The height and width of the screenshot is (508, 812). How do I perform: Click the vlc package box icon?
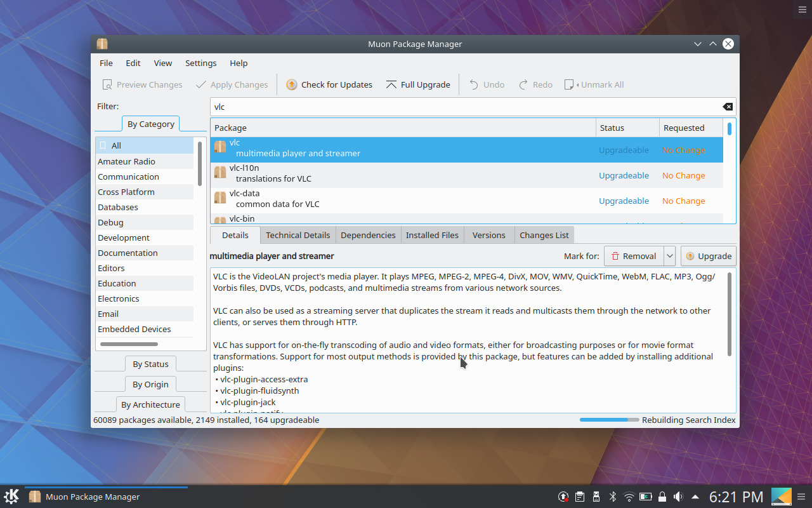220,147
